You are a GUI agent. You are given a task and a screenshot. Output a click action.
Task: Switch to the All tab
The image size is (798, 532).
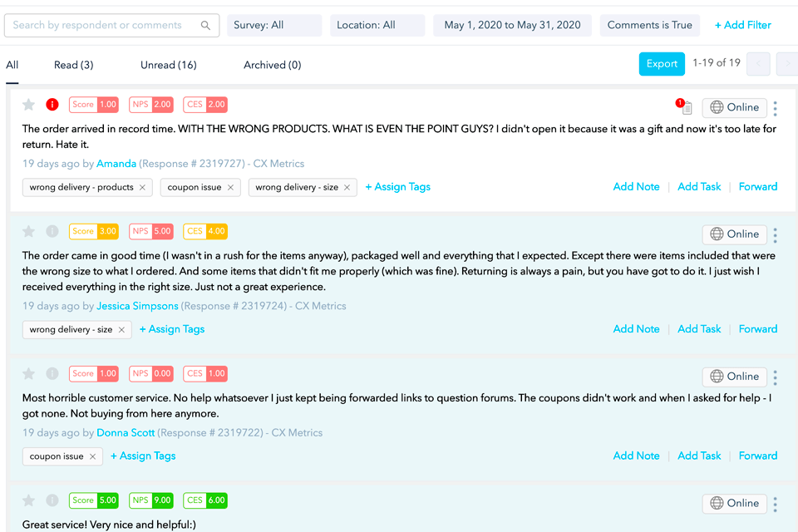click(12, 65)
